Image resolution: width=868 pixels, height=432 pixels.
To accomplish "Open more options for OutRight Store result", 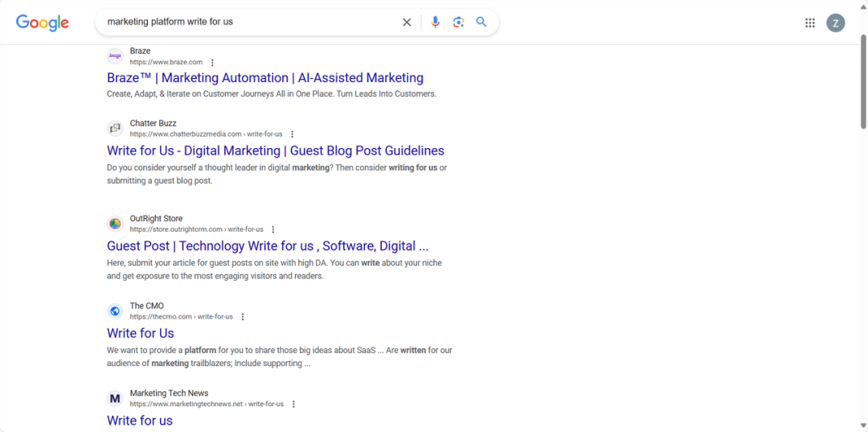I will click(x=273, y=229).
